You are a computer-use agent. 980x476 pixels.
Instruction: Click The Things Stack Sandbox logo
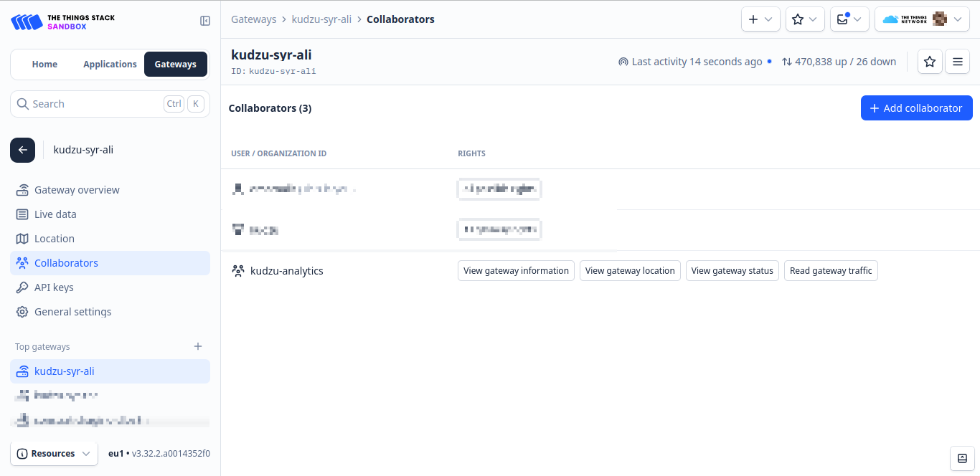pyautogui.click(x=62, y=22)
